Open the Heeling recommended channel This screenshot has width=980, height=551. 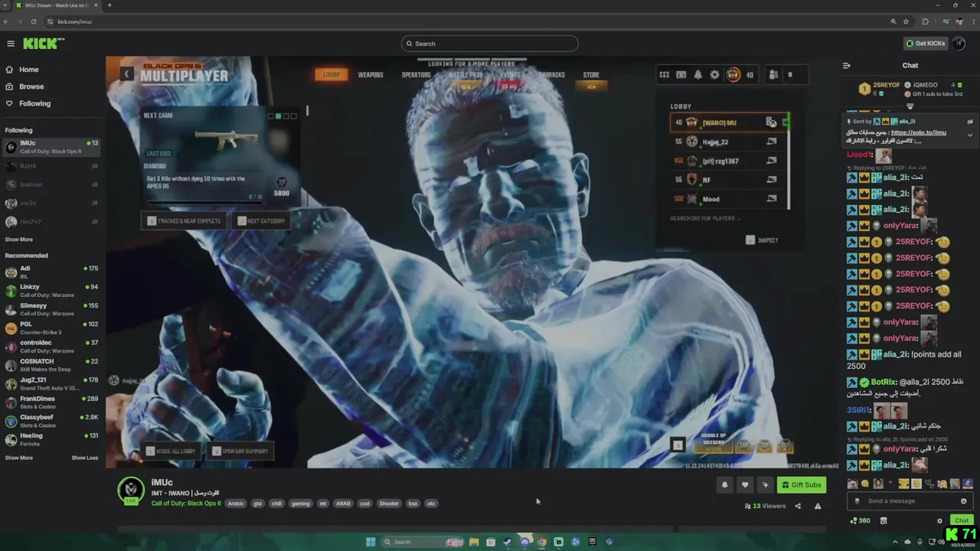point(52,439)
